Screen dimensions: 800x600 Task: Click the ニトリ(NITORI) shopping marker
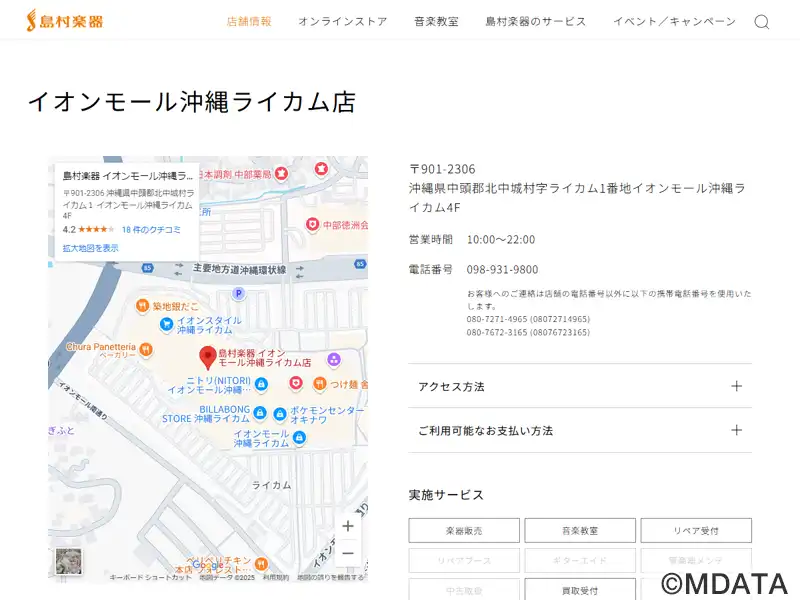click(x=261, y=384)
